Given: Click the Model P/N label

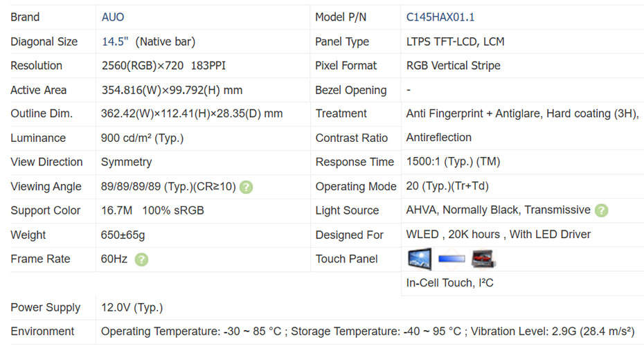Looking at the screenshot, I should click(x=345, y=17).
